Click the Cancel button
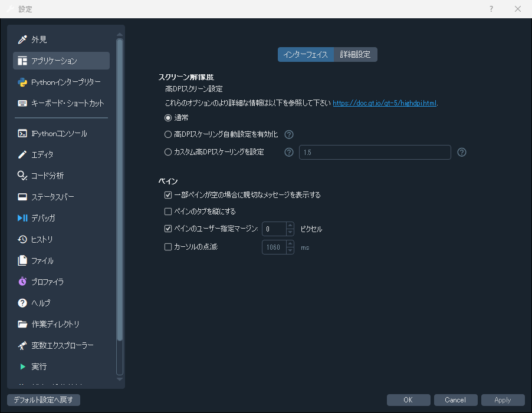The height and width of the screenshot is (413, 532). click(x=456, y=400)
